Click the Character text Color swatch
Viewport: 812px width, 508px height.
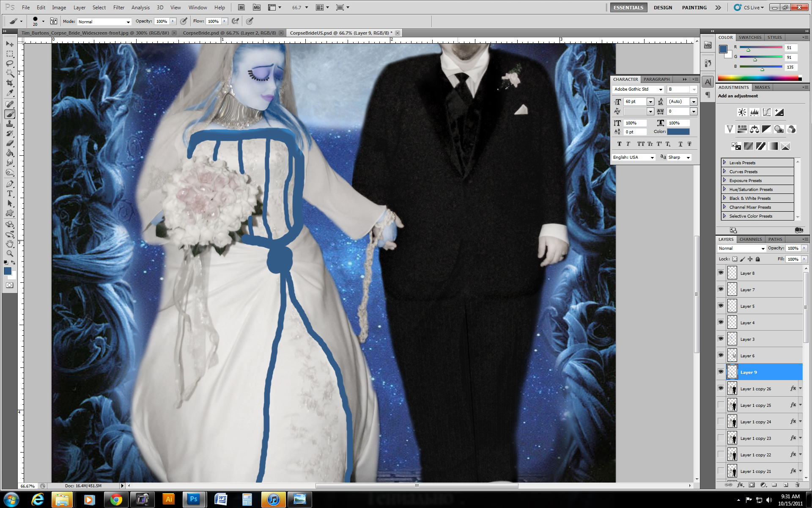(678, 132)
